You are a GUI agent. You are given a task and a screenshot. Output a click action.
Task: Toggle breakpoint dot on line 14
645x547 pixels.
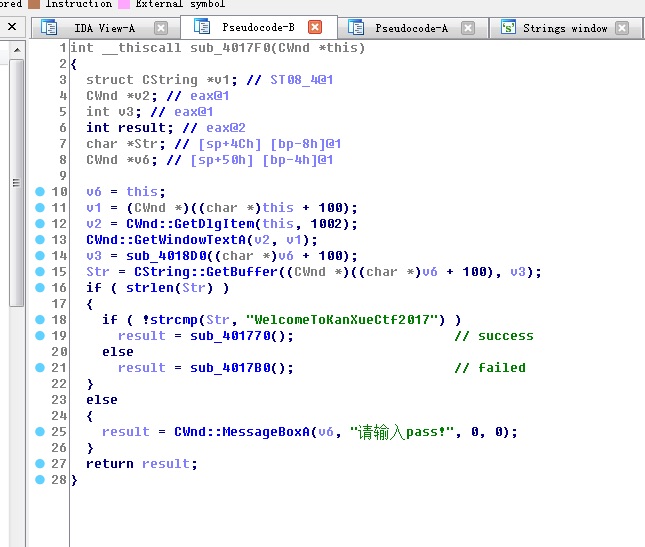tap(40, 256)
